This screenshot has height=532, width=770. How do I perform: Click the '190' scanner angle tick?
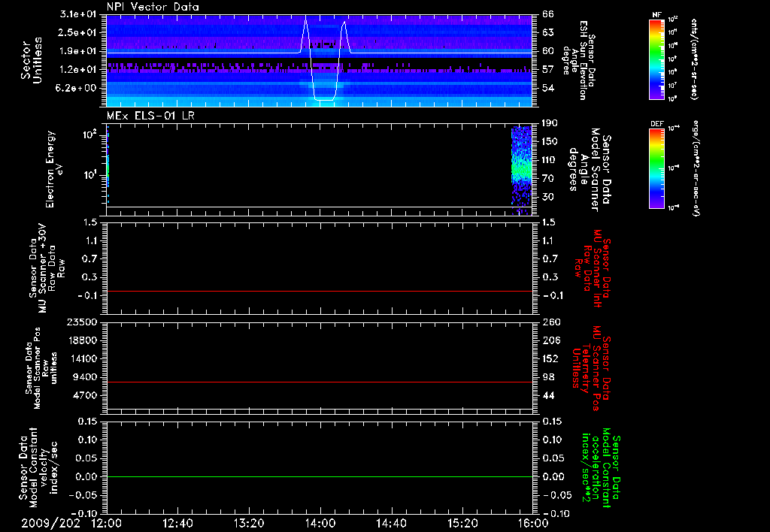tap(550, 123)
